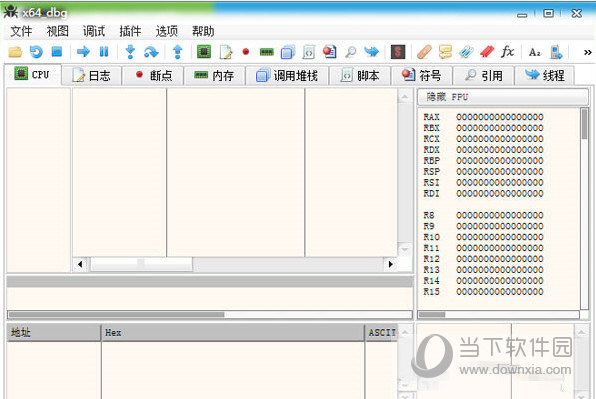Click the 地址 column header
The height and width of the screenshot is (399, 596).
[54, 332]
